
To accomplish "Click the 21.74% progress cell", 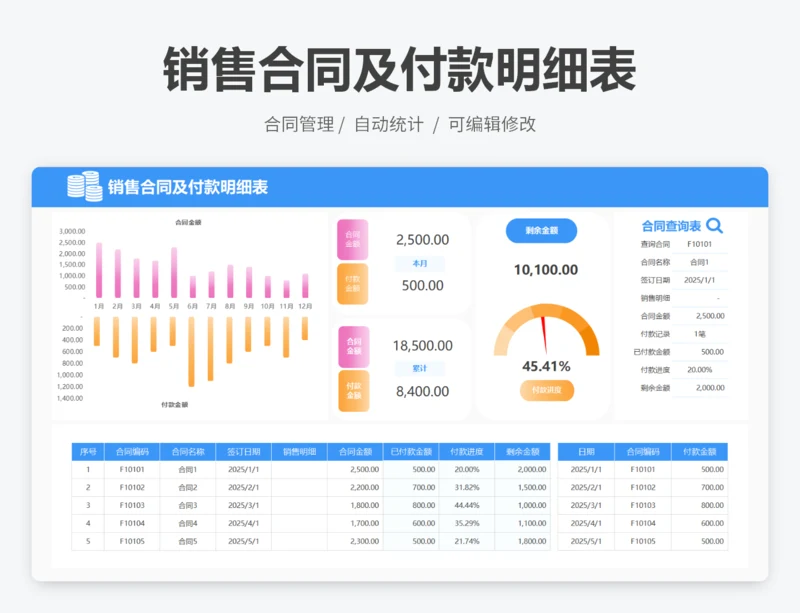I will [467, 541].
